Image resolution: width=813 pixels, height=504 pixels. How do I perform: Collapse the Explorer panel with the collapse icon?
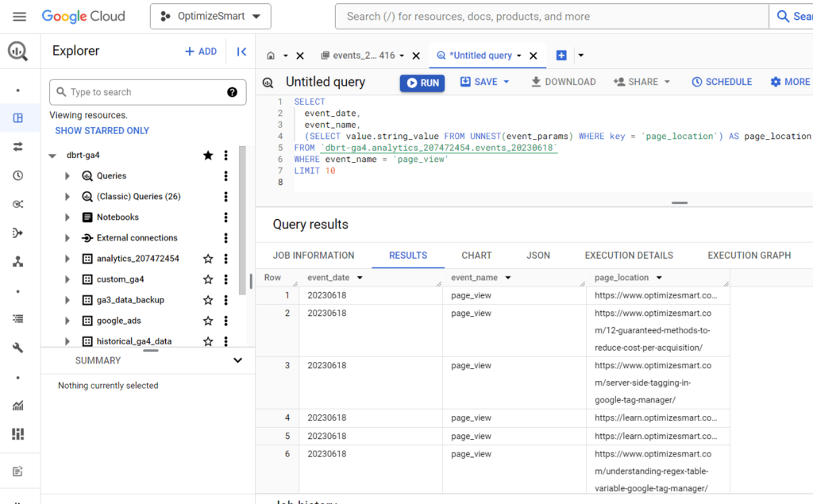click(x=241, y=51)
